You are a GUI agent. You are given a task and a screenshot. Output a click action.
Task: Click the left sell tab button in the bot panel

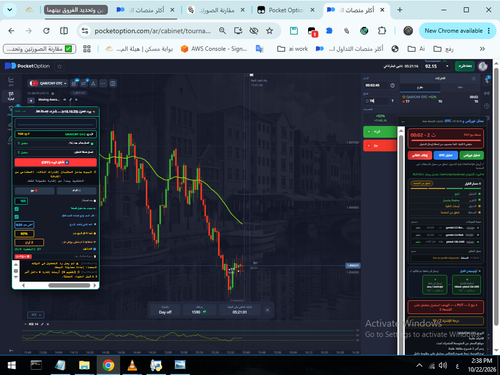(x=34, y=191)
